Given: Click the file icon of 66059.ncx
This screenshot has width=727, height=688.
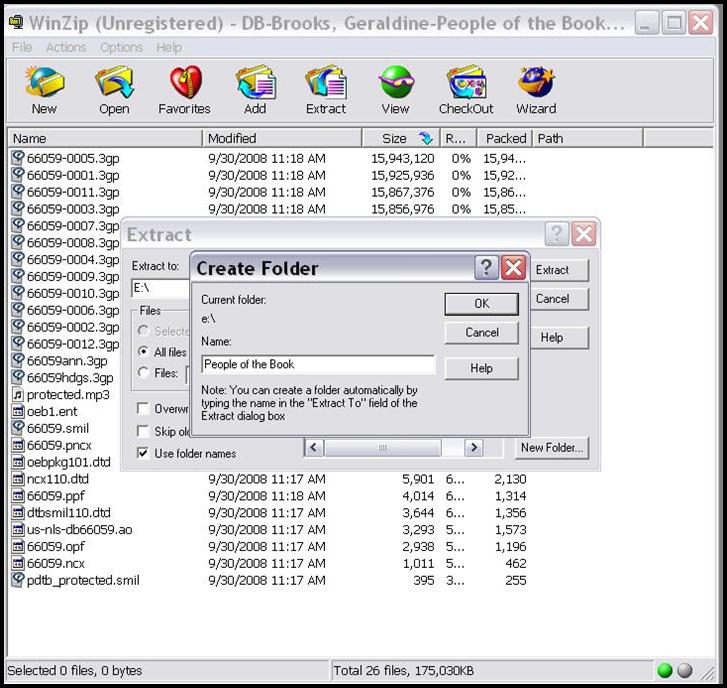Looking at the screenshot, I should click(x=18, y=563).
